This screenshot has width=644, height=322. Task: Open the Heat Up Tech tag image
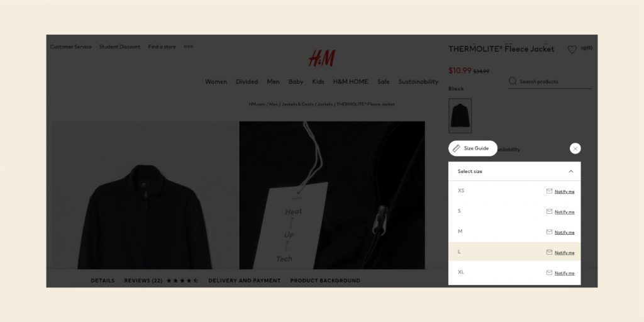click(332, 195)
